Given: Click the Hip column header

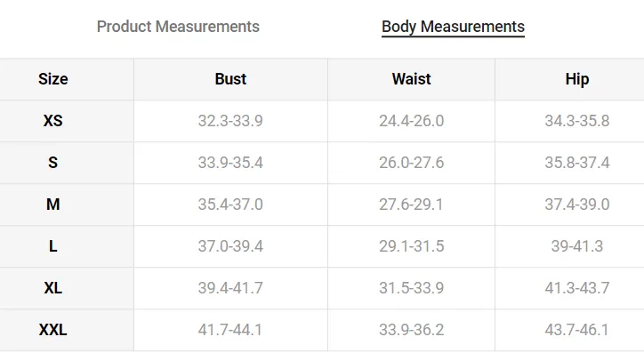Looking at the screenshot, I should tap(577, 79).
